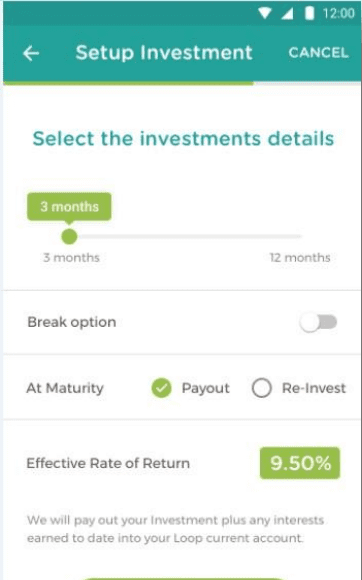Click the Effective Rate of Return label

point(108,463)
